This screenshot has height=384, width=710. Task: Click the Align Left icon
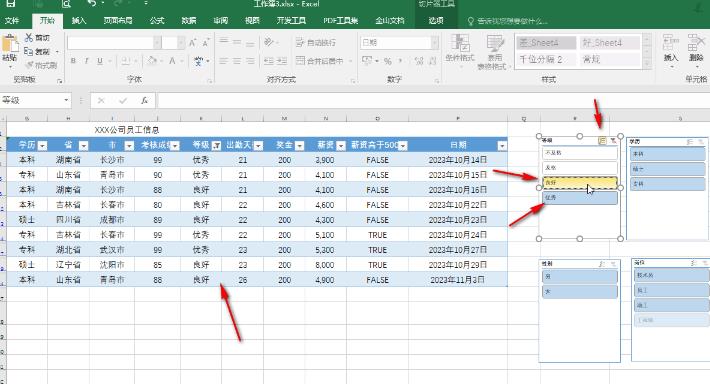[224, 61]
